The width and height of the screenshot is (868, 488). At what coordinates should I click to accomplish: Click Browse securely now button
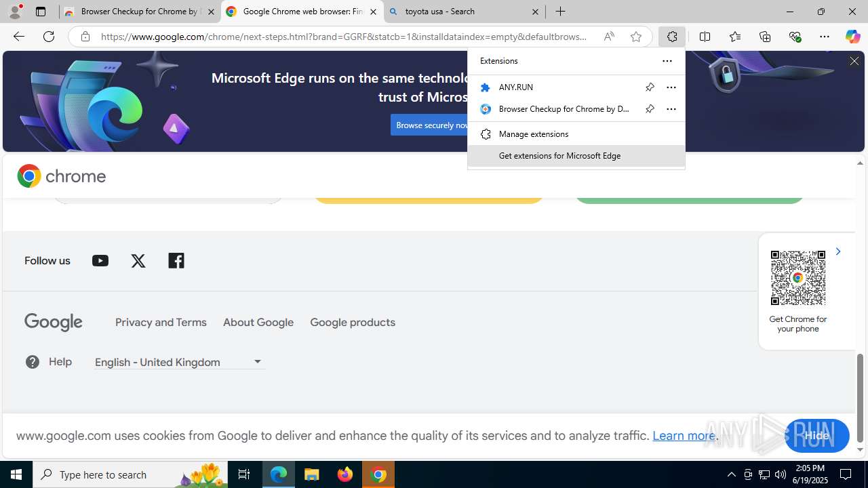pyautogui.click(x=433, y=125)
